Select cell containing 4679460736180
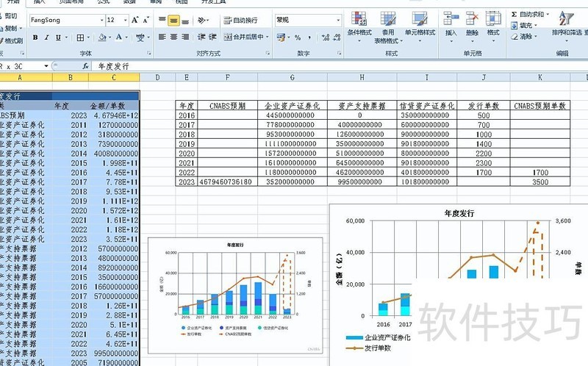Screen dimensions: 588x366 pyautogui.click(x=228, y=182)
